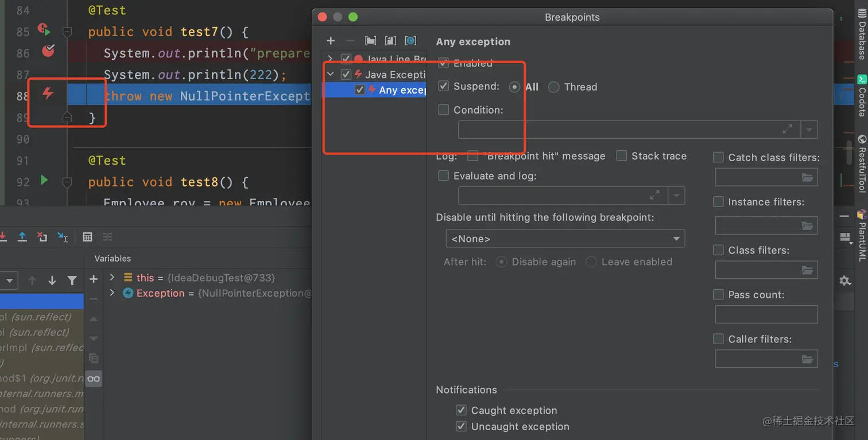Open the Condition history dropdown arrow
This screenshot has width=868, height=440.
coord(809,130)
